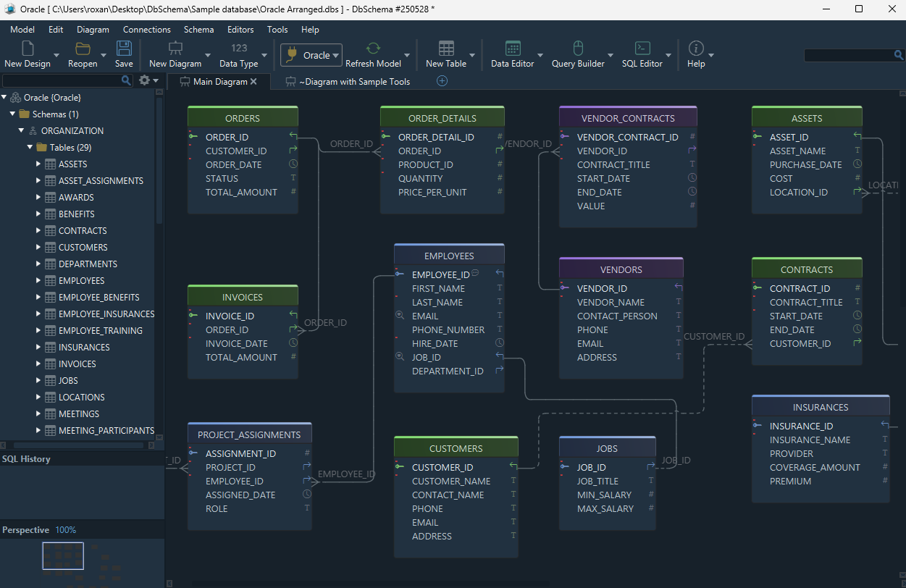
Task: Switch to ~Diagram with Sample Tools tab
Action: coord(348,82)
